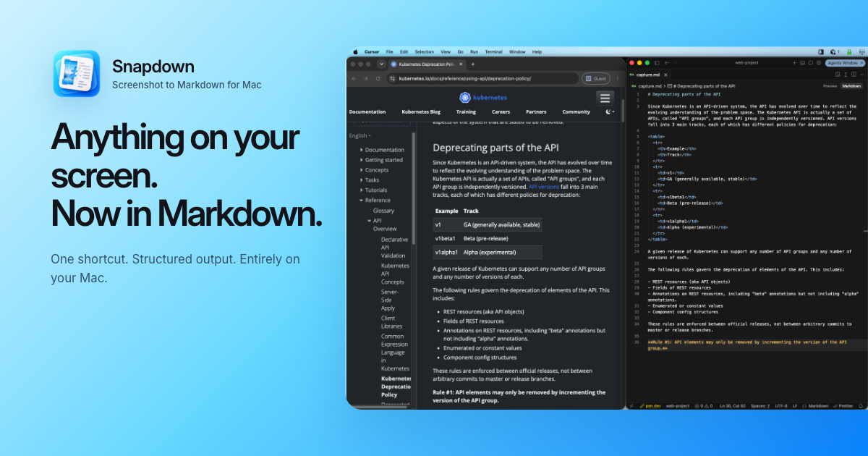Select the capture.md editor tab

coord(649,75)
